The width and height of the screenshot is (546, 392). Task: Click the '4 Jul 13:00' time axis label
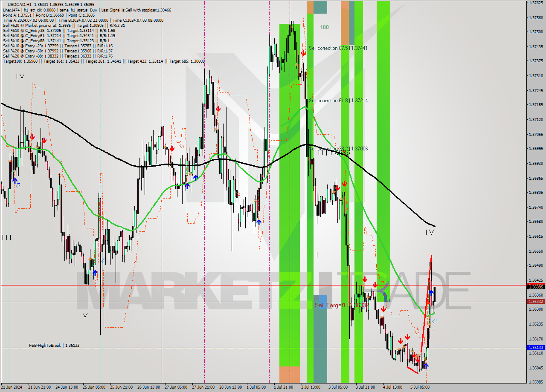[x=392, y=387]
